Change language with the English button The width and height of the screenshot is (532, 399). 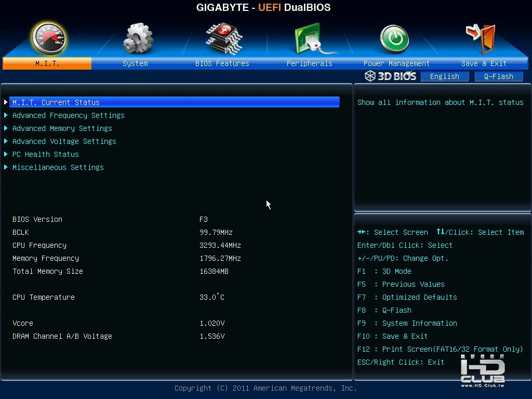(445, 76)
